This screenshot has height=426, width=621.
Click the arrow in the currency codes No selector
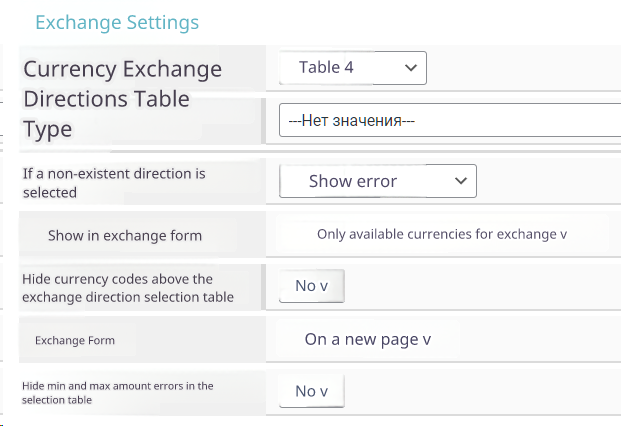pos(324,287)
